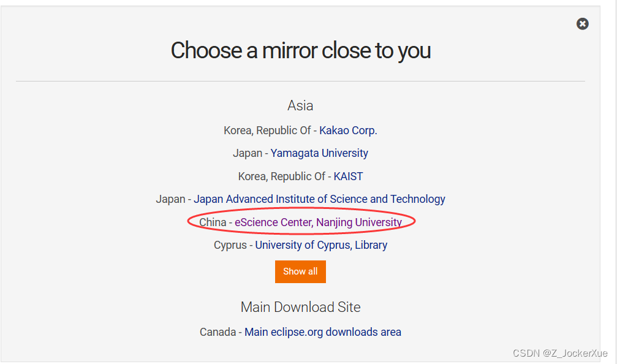The width and height of the screenshot is (617, 364).
Task: Click the Japan label beside the JAIST link
Action: point(170,199)
